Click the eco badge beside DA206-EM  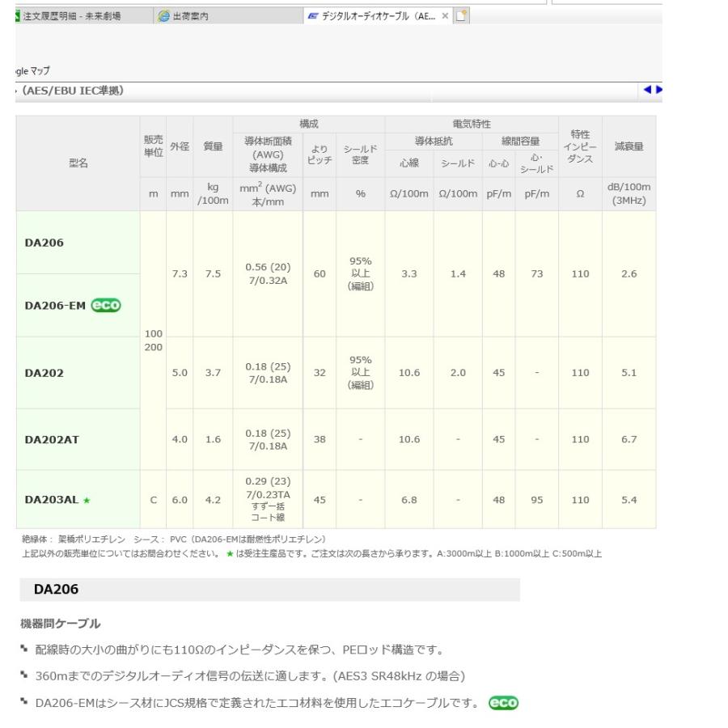click(107, 305)
